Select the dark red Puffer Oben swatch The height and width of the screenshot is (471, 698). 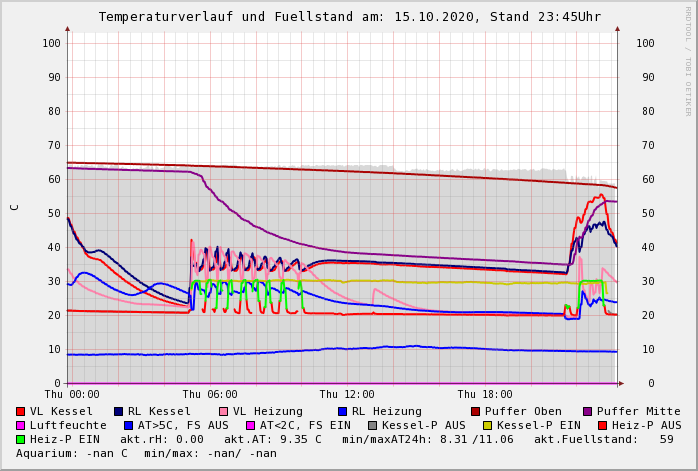click(476, 411)
